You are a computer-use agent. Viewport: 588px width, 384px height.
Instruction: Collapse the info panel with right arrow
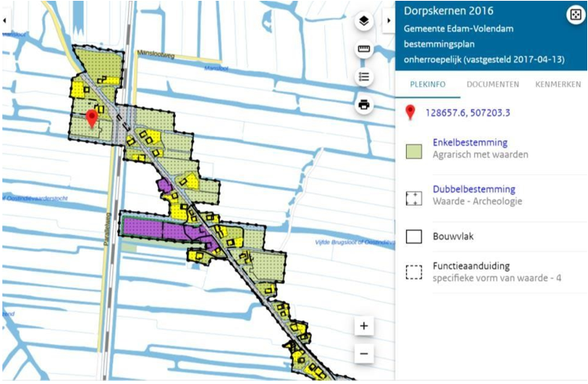point(387,20)
